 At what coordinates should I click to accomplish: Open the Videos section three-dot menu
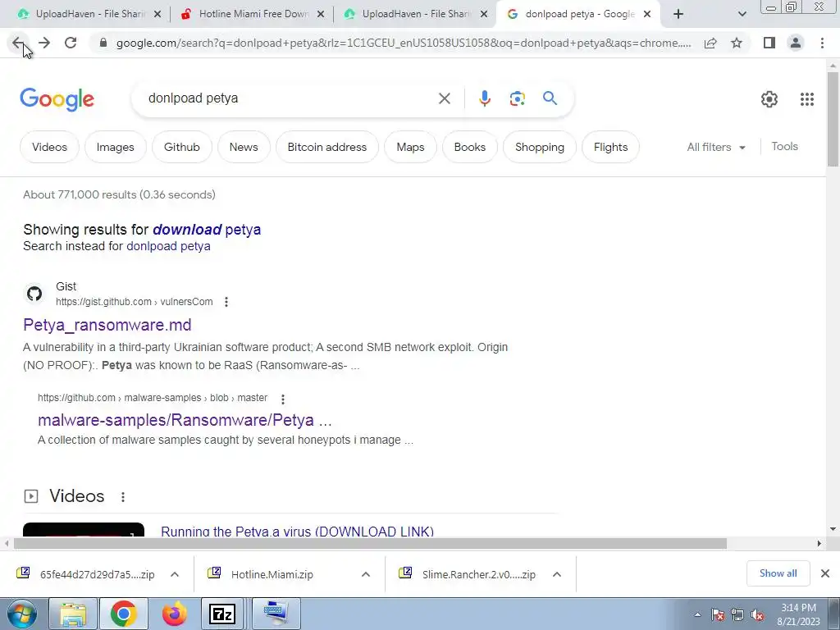click(x=123, y=497)
